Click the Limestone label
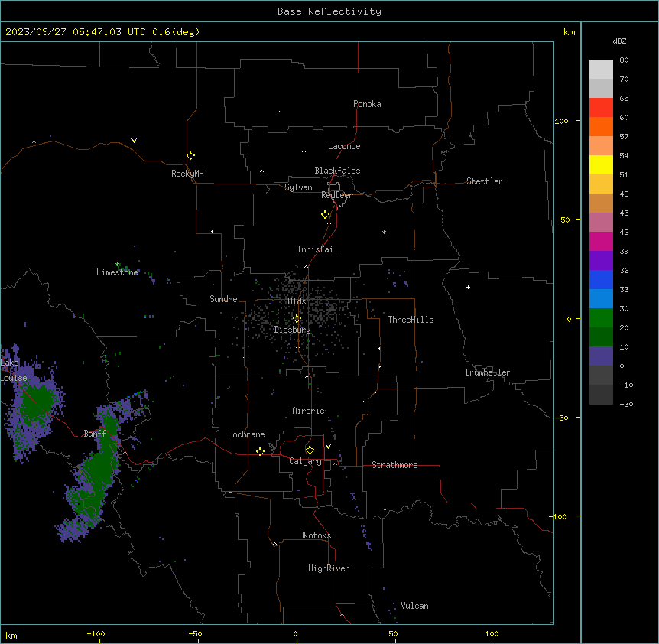Image resolution: width=659 pixels, height=644 pixels. [117, 272]
